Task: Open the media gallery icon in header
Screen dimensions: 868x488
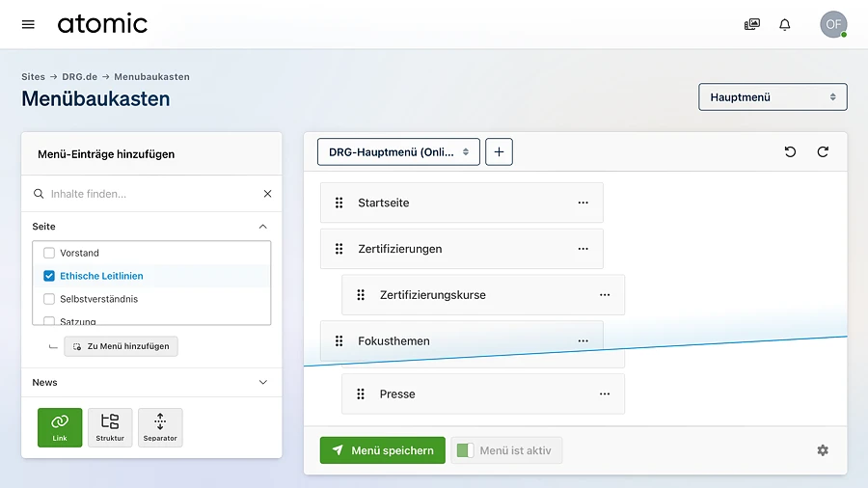Action: click(752, 24)
